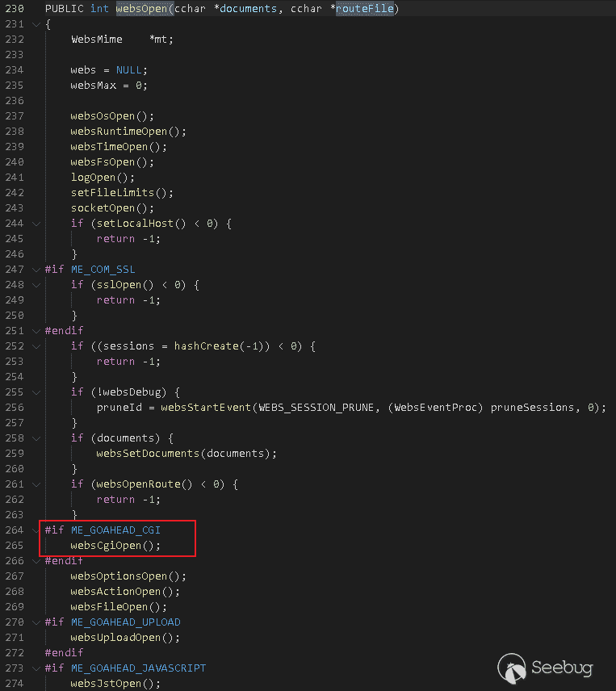Collapse the #if ME_COM_SSL fold at line 247
616x691 pixels.
click(x=36, y=270)
